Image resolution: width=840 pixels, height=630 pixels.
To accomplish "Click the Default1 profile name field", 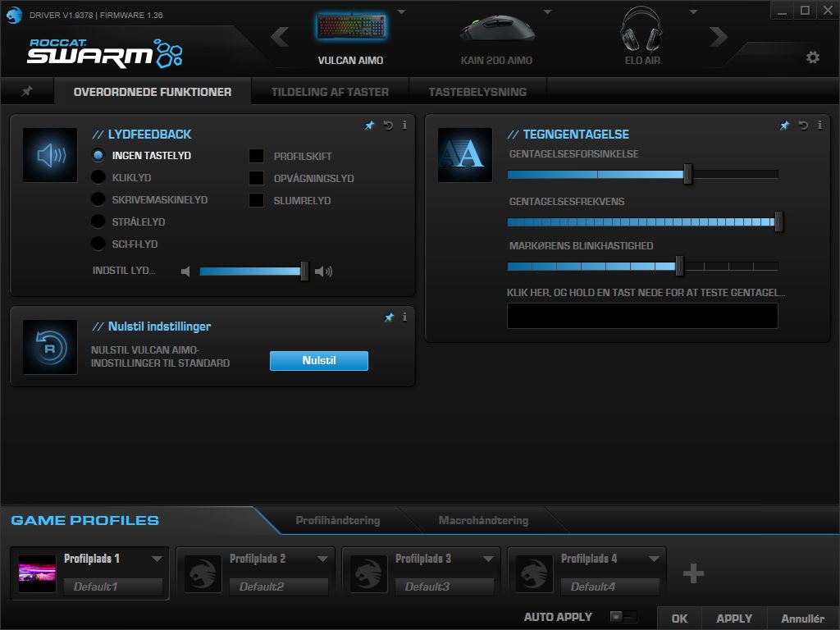I will tap(113, 587).
